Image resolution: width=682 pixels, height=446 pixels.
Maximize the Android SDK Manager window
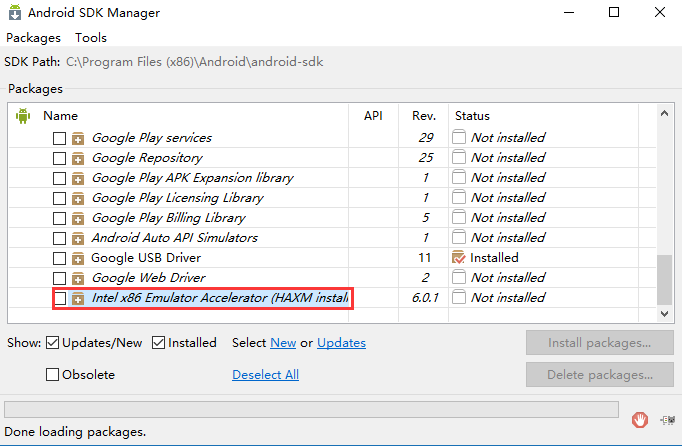point(614,12)
